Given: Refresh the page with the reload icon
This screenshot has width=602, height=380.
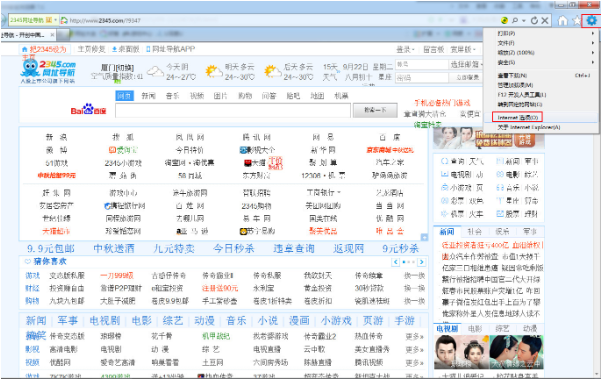Looking at the screenshot, I should point(534,20).
